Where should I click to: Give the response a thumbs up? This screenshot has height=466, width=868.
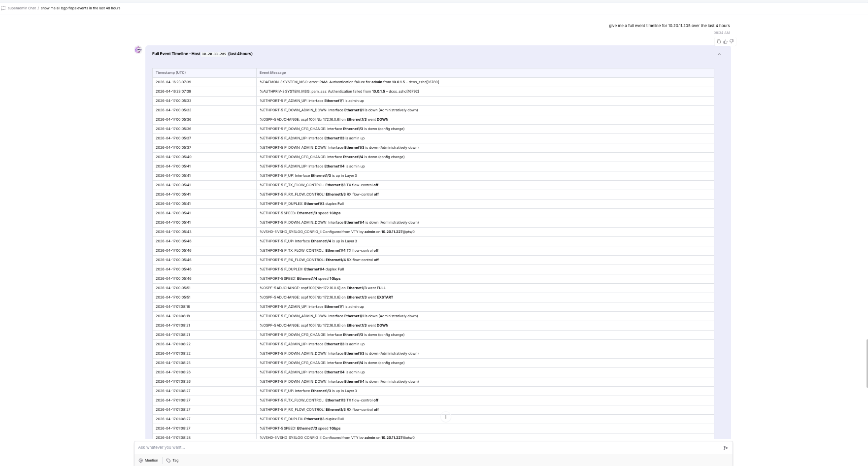click(725, 41)
